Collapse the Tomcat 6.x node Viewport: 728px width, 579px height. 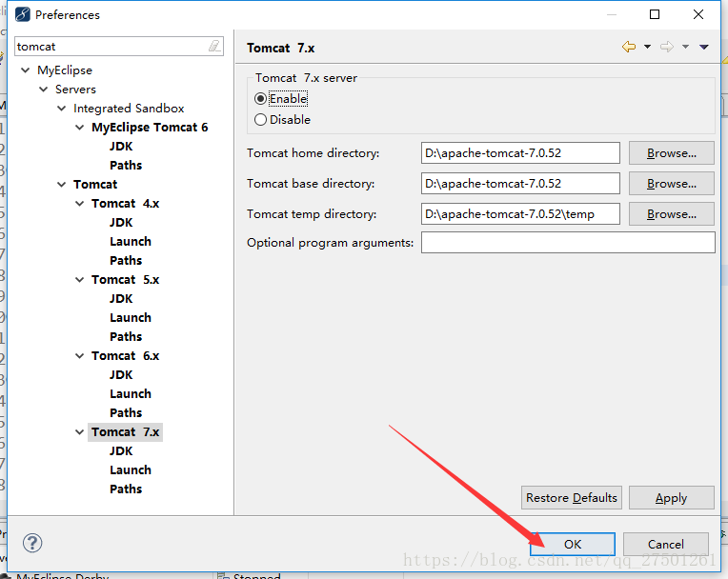point(79,355)
